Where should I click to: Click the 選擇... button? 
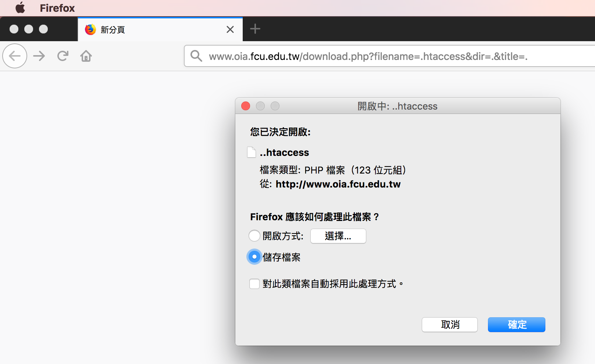(x=338, y=236)
